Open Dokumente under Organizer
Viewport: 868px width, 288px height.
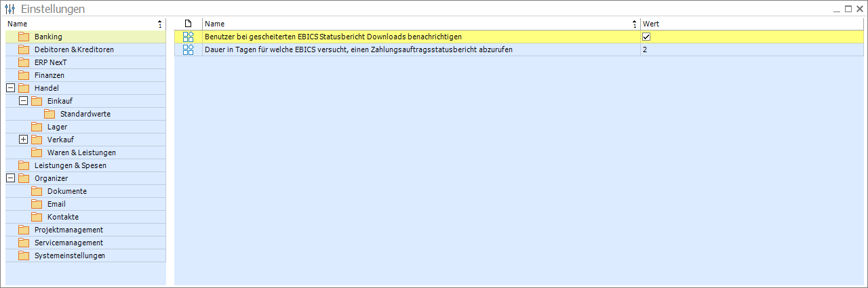[x=67, y=191]
